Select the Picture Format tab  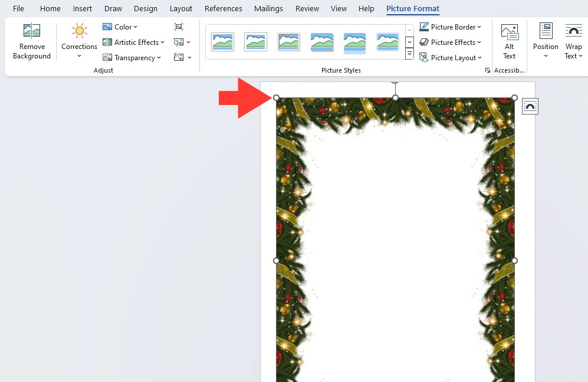tap(413, 8)
